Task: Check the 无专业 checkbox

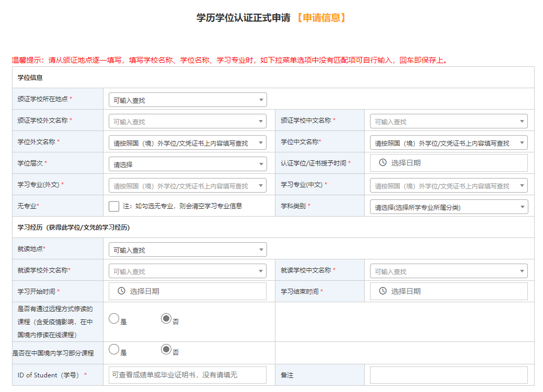Action: tap(114, 206)
